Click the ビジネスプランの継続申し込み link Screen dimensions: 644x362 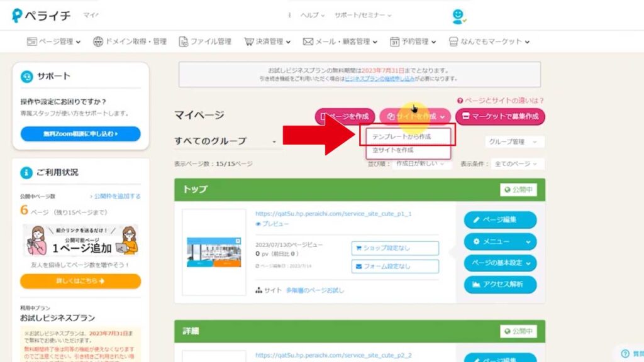[380, 79]
